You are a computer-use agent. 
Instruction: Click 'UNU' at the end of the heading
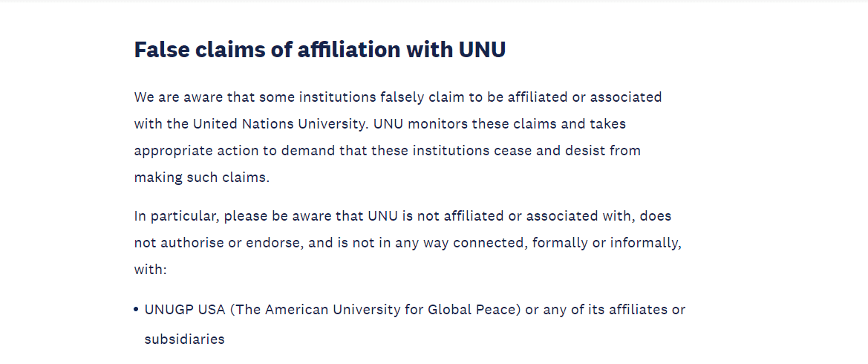[x=482, y=50]
